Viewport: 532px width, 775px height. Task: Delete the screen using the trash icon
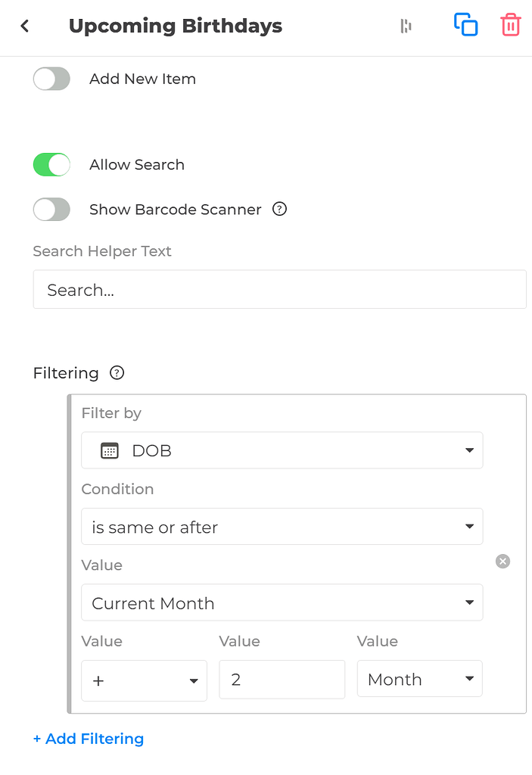(x=510, y=24)
